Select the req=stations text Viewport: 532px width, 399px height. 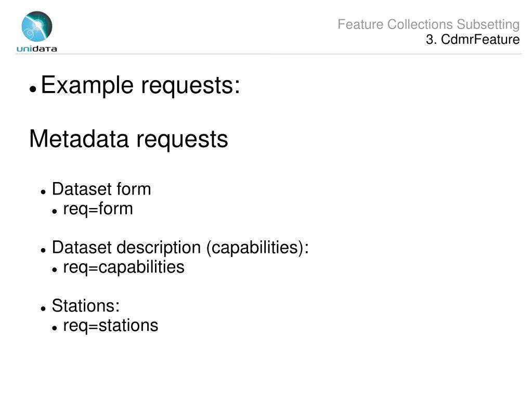(x=111, y=326)
